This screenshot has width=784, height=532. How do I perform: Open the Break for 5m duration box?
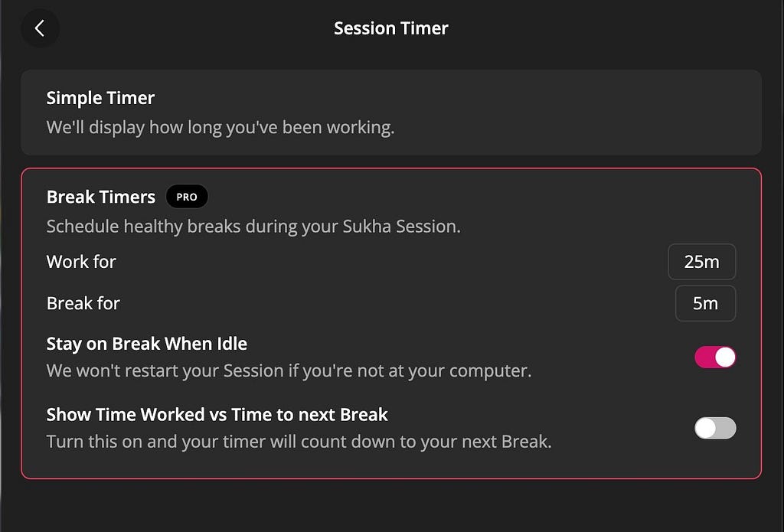pos(705,303)
